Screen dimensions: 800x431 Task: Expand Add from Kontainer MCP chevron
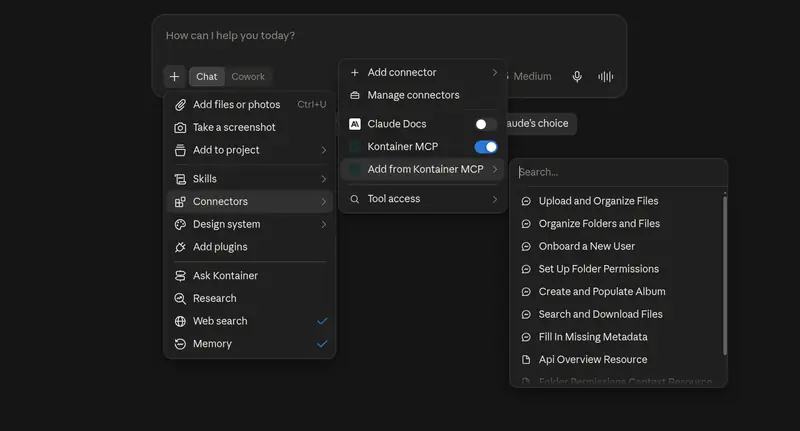tap(494, 169)
